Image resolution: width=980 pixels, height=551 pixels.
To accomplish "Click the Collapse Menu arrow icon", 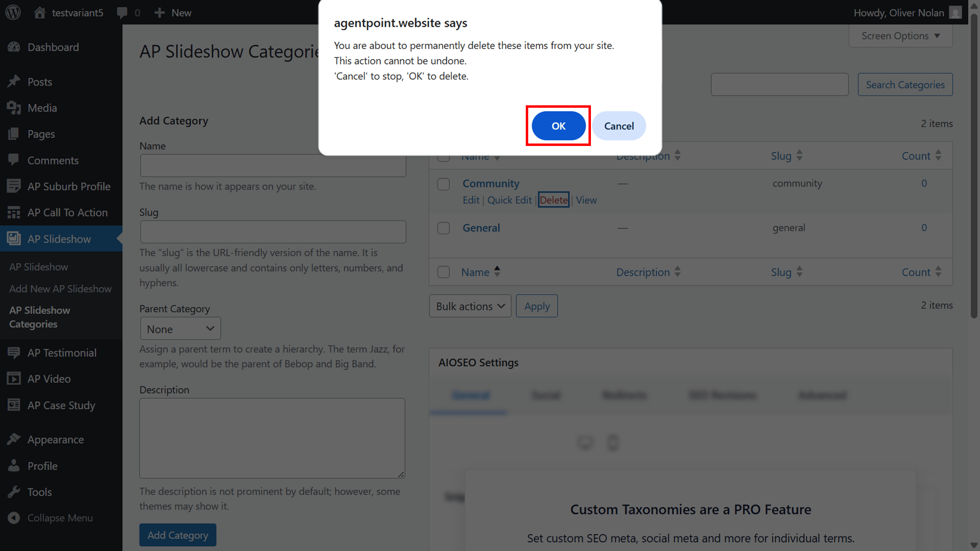I will tap(14, 518).
